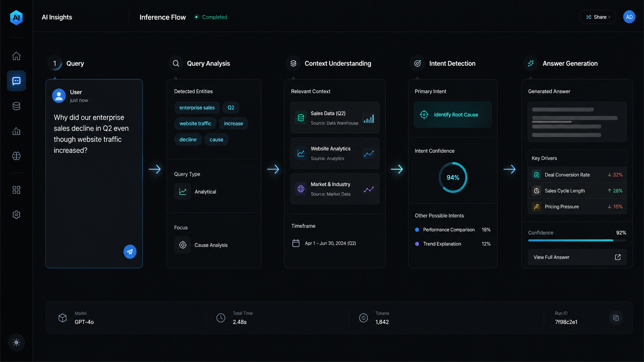644x362 pixels.
Task: Click the Sales Data bar chart icon
Action: 369,118
